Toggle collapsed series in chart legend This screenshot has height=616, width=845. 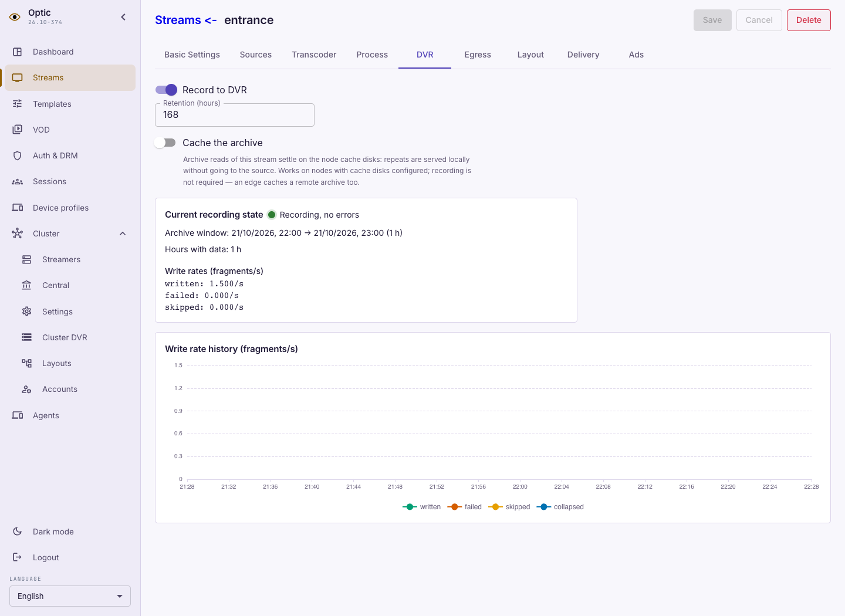coord(560,507)
